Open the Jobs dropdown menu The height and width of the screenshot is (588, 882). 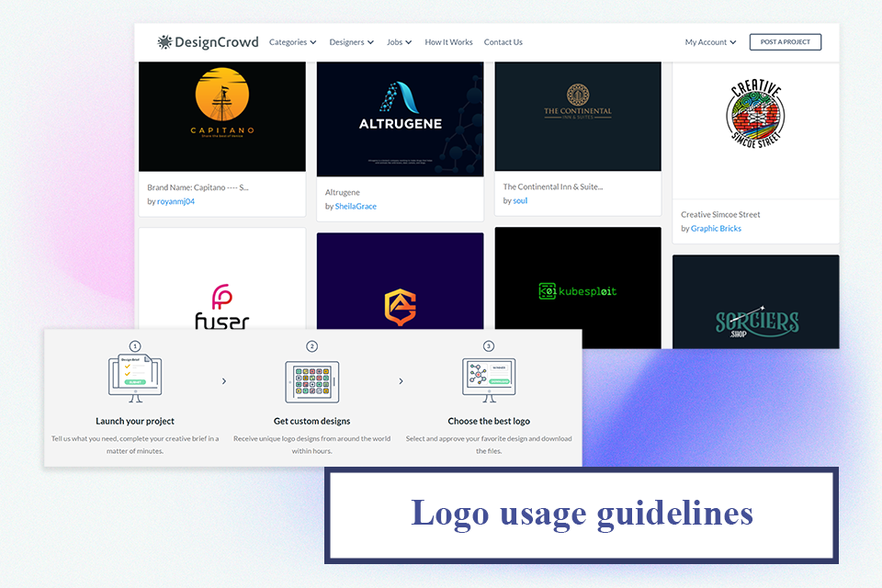[400, 42]
